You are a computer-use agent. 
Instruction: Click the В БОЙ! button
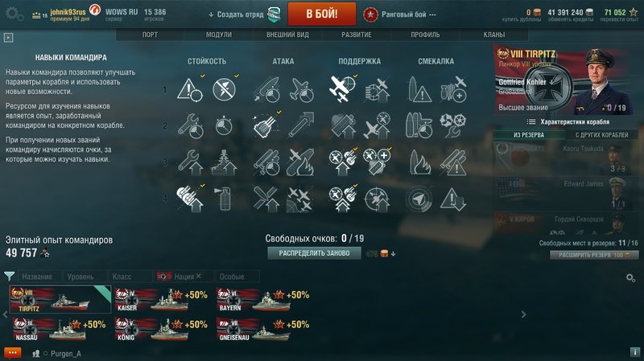[x=321, y=14]
